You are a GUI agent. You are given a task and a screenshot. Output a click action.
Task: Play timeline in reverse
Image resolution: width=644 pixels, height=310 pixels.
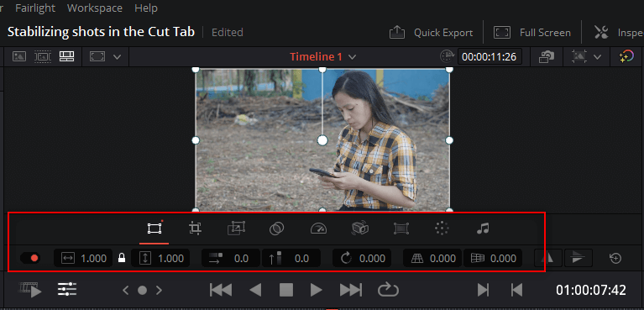[255, 291]
